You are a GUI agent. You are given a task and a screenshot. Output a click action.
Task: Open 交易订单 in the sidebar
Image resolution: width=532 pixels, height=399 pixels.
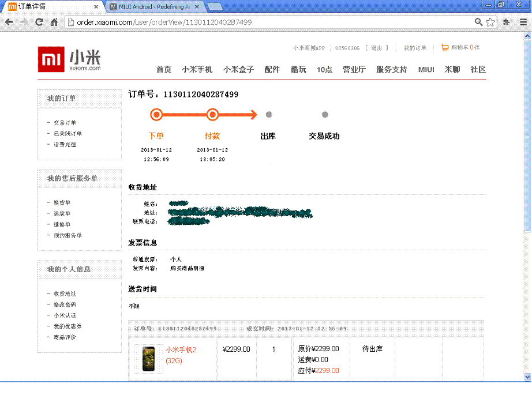(x=65, y=123)
